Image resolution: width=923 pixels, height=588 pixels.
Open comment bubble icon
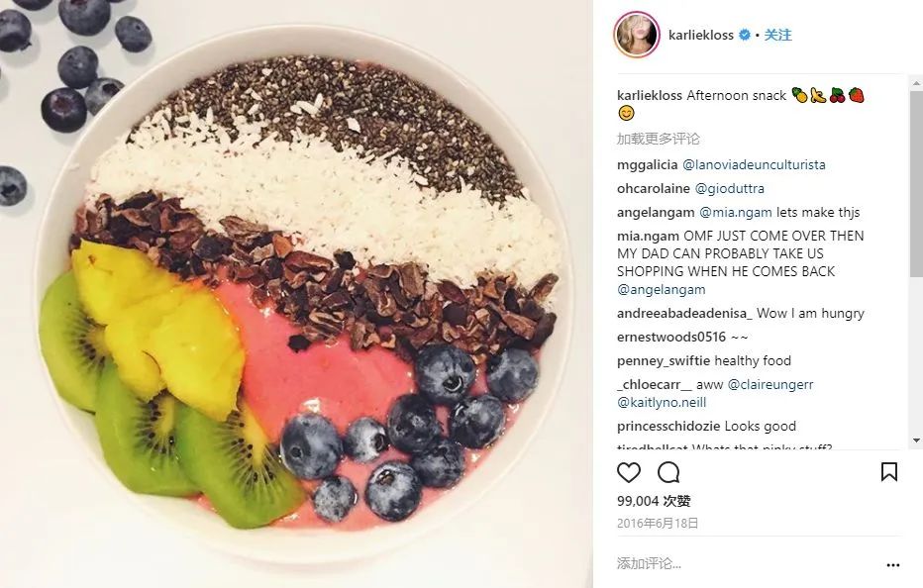point(668,472)
